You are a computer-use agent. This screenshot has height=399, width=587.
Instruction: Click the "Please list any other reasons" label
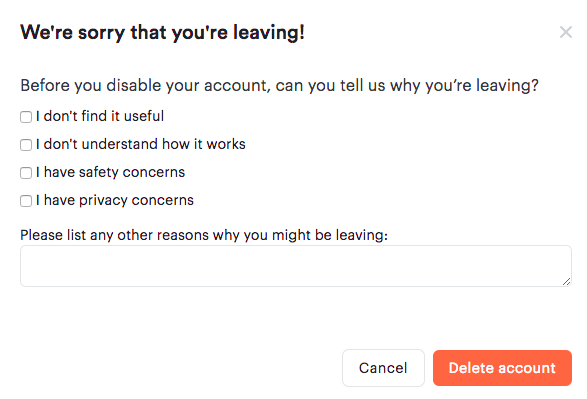(204, 235)
